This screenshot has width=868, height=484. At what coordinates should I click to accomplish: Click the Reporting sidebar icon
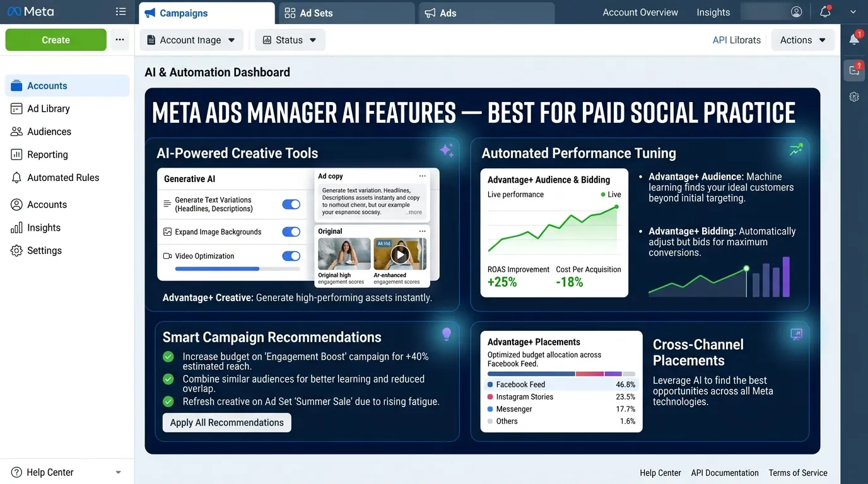coord(16,154)
